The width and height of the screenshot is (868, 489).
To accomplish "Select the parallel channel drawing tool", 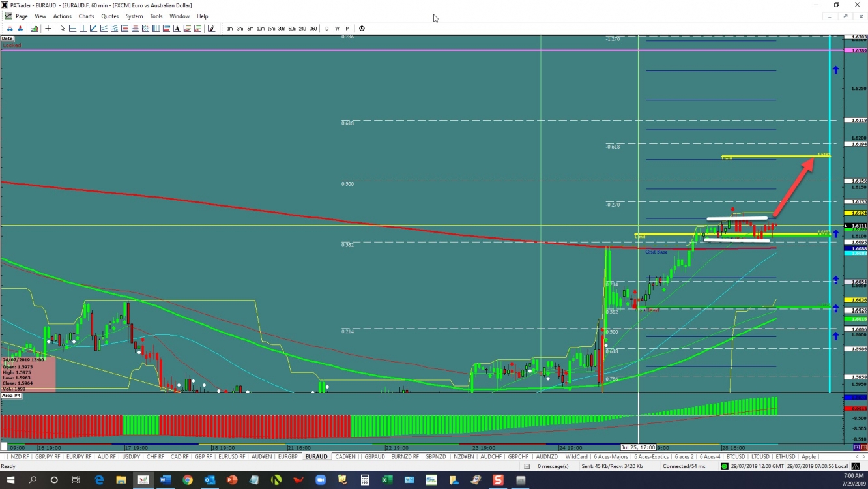I will tap(104, 29).
